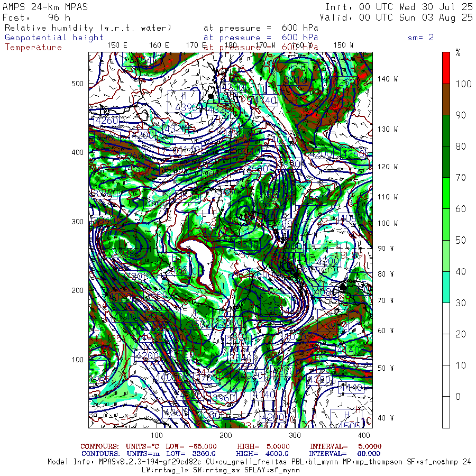Image resolution: width=476 pixels, height=476 pixels.
Task: Select the bright green 60–70% color bar segment
Action: [446, 193]
